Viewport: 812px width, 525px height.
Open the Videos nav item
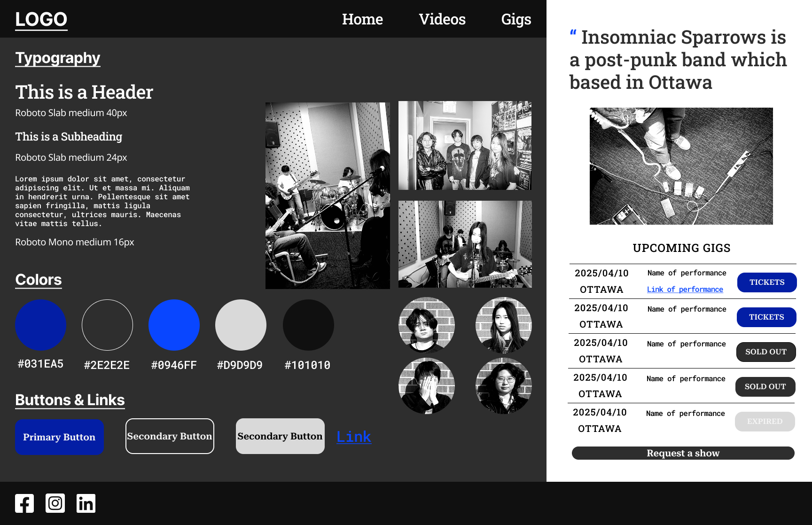click(x=442, y=19)
